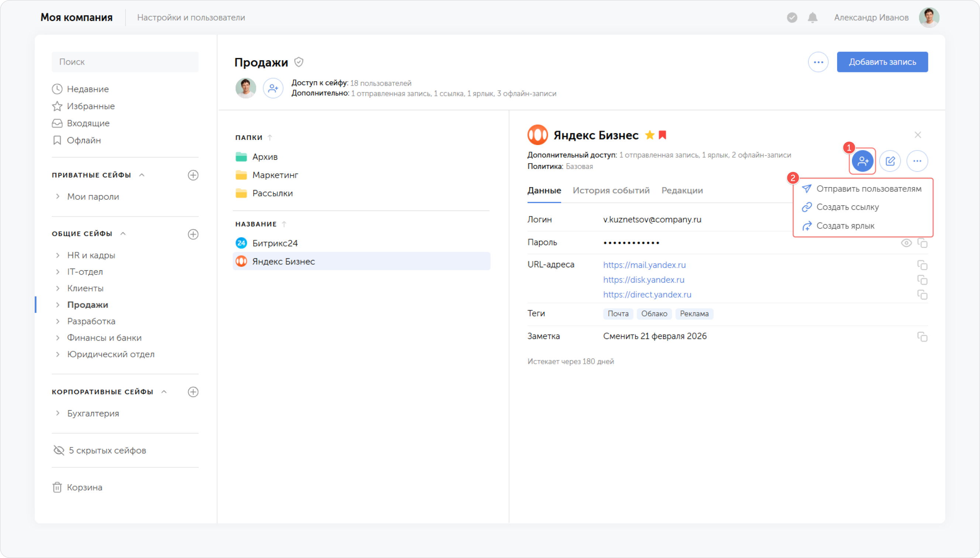Open the https://disk.yandex.ru link

(643, 280)
